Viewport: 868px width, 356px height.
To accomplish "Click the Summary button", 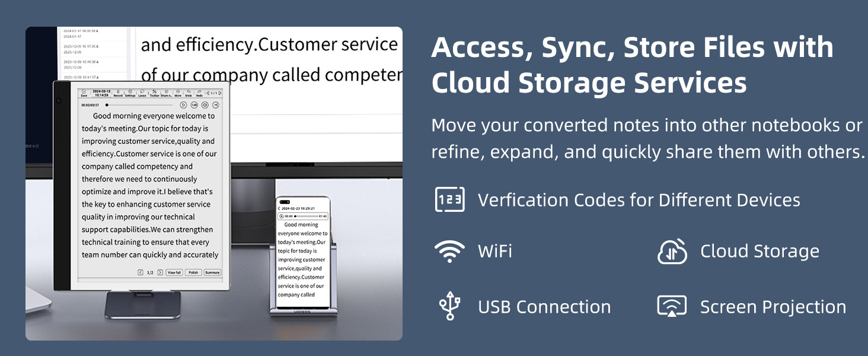I will coord(212,272).
